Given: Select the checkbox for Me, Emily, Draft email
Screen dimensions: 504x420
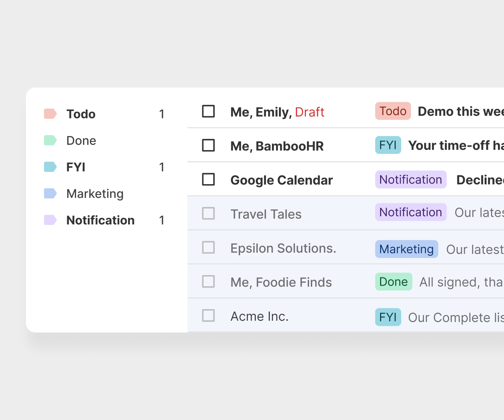Looking at the screenshot, I should (208, 112).
